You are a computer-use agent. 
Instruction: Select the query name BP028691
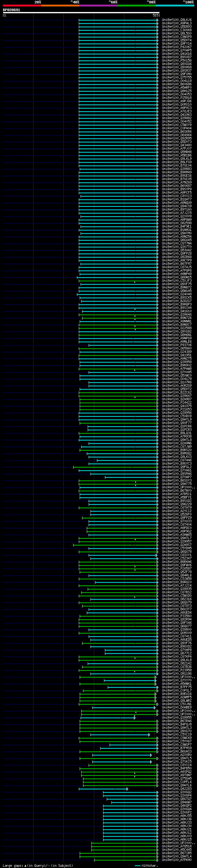[x=11, y=10]
